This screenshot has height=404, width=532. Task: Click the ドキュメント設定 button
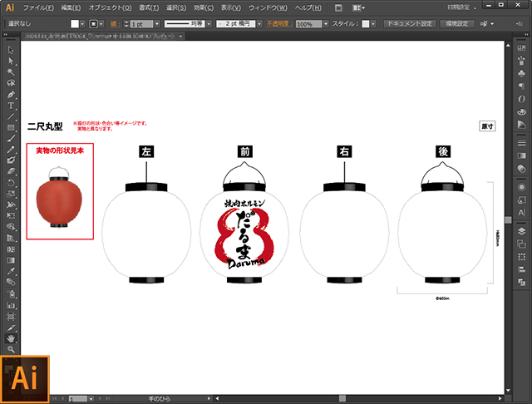(x=410, y=24)
